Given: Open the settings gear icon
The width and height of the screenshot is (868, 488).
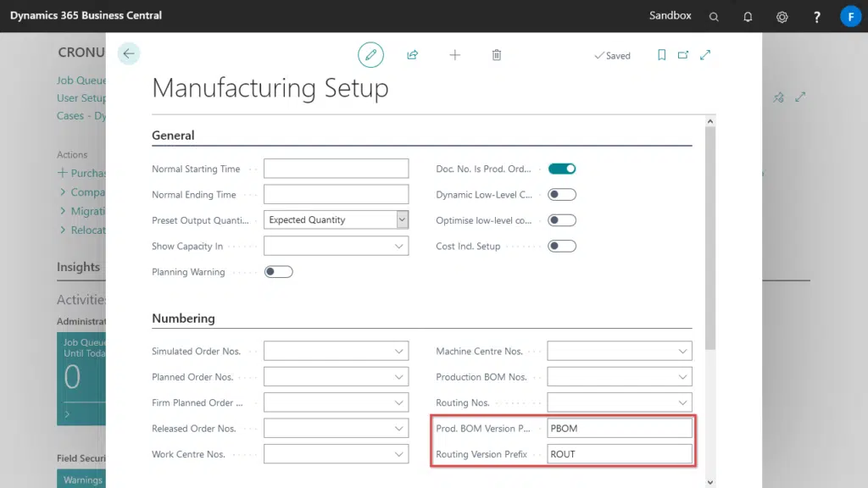Looking at the screenshot, I should coord(782,16).
